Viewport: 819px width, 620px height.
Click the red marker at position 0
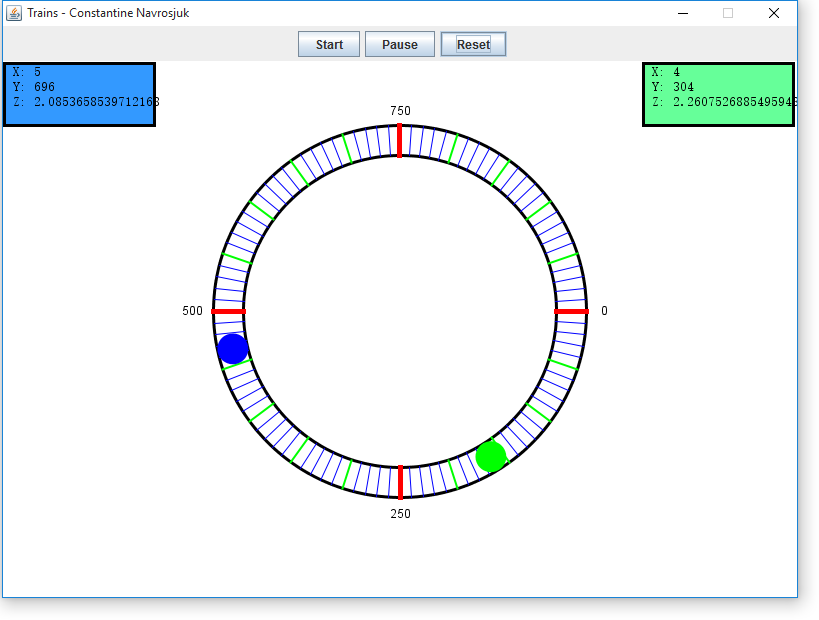[571, 312]
